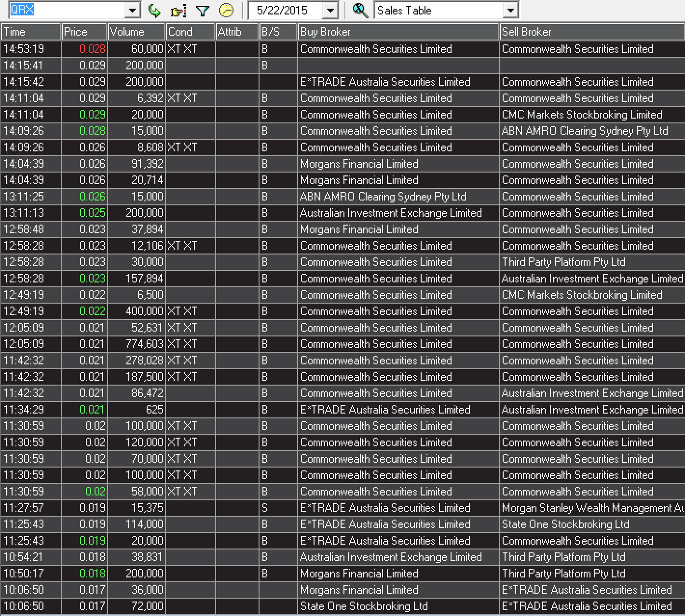The width and height of the screenshot is (685, 616).
Task: Click the 36,000 volume cell
Action: (x=136, y=590)
